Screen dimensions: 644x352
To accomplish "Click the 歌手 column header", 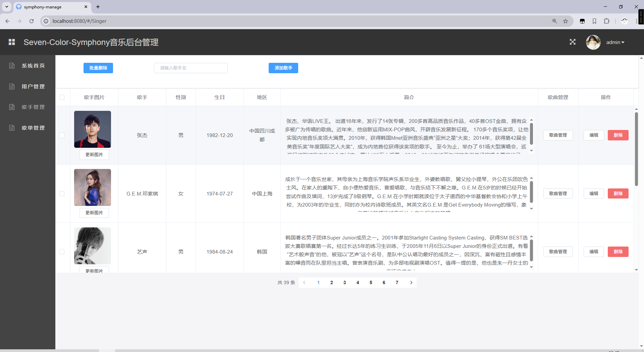I will coord(142,97).
